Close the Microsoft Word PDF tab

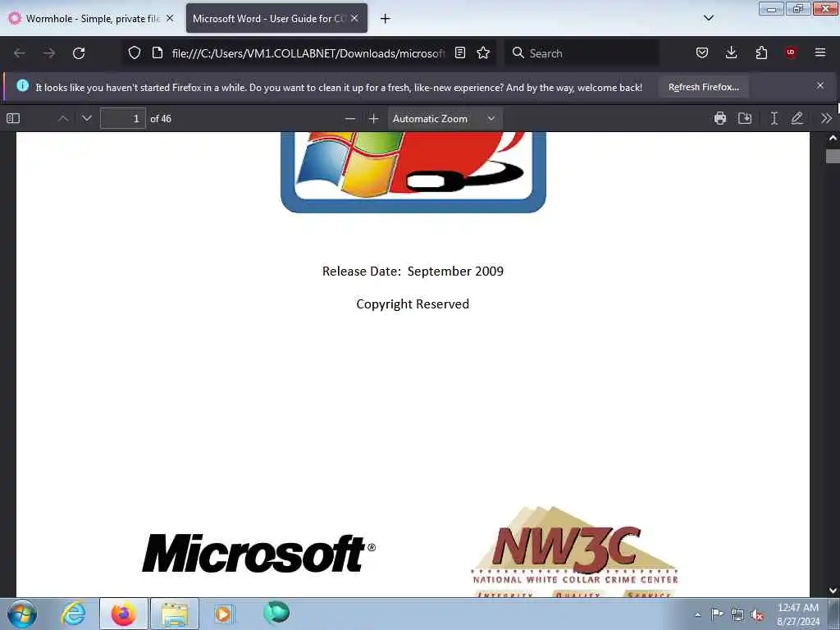(354, 18)
